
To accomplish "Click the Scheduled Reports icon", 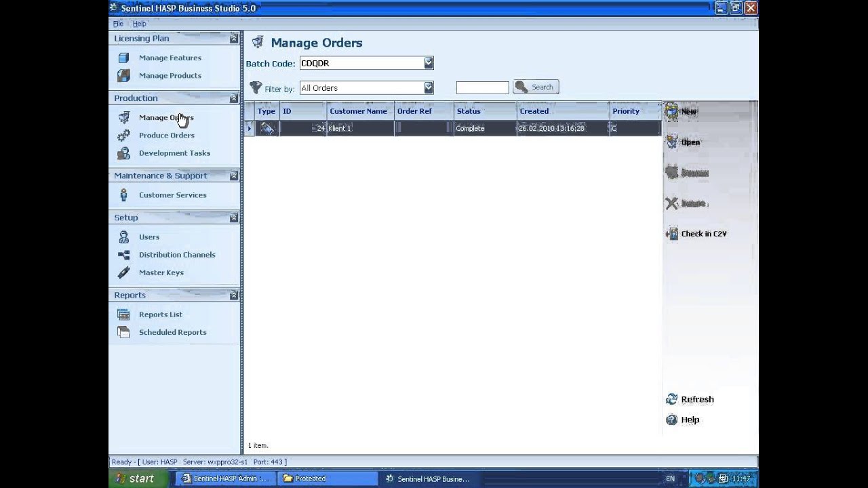I will pos(123,332).
